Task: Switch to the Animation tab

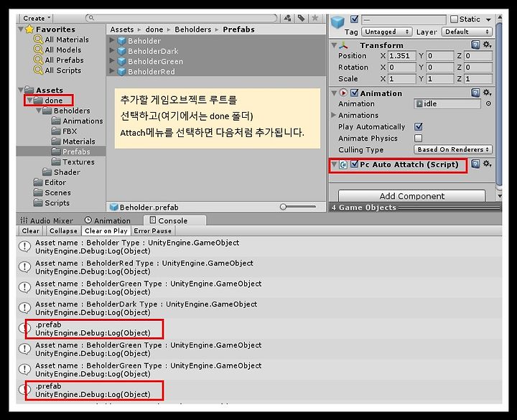Action: pos(108,220)
